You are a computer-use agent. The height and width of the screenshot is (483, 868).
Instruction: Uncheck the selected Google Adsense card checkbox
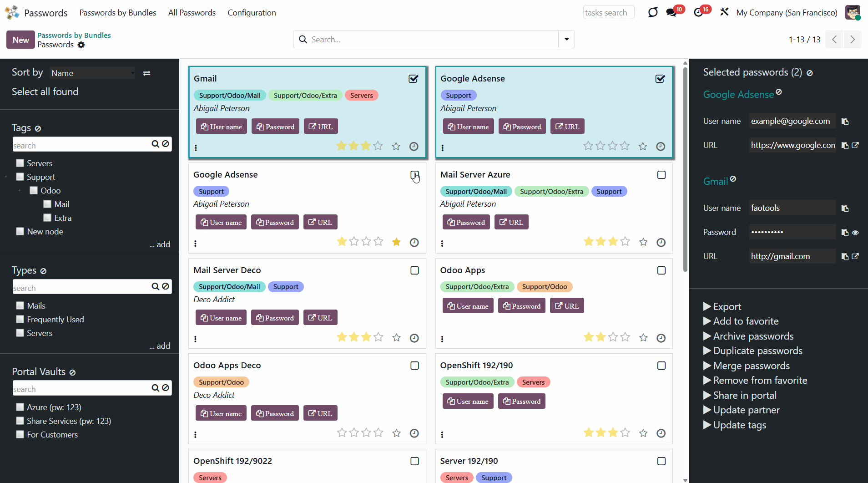(660, 79)
